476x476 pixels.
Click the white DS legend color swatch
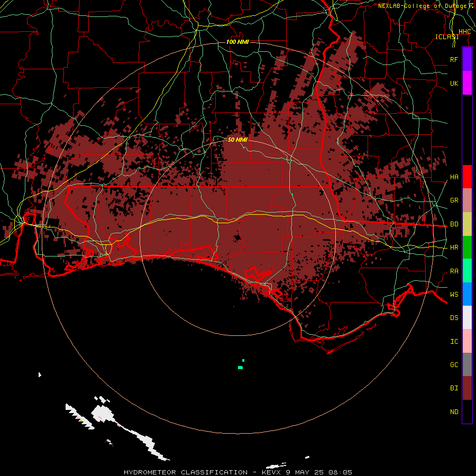coord(467,317)
